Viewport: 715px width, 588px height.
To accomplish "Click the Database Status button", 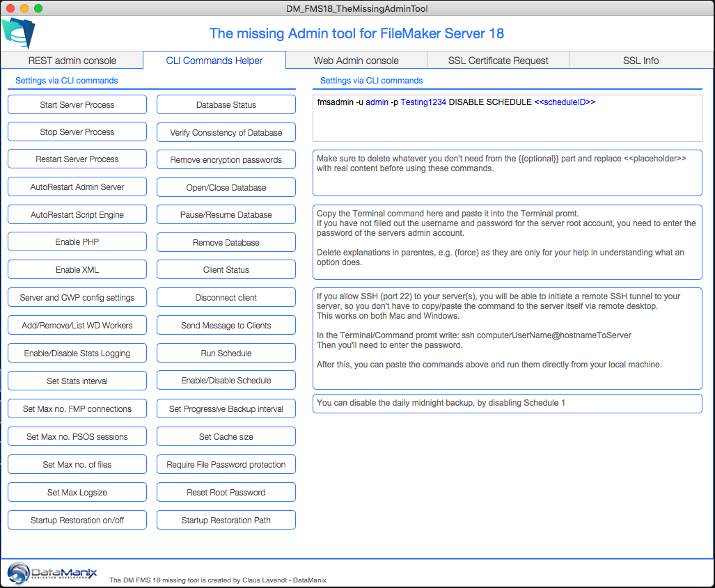I will point(226,104).
